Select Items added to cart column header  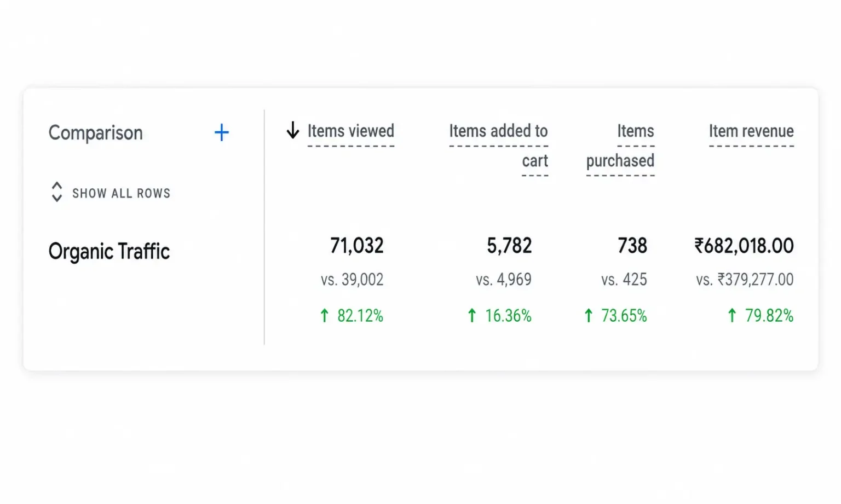pyautogui.click(x=498, y=146)
